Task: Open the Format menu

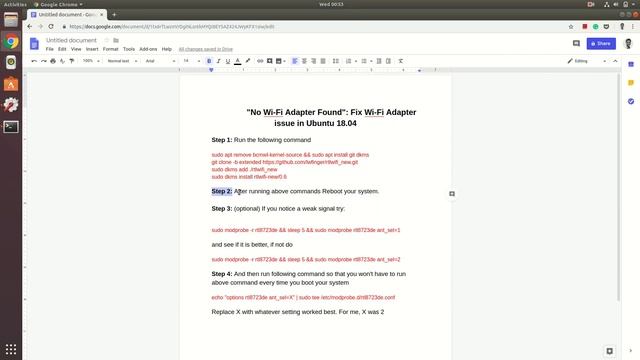Action: tap(110, 49)
